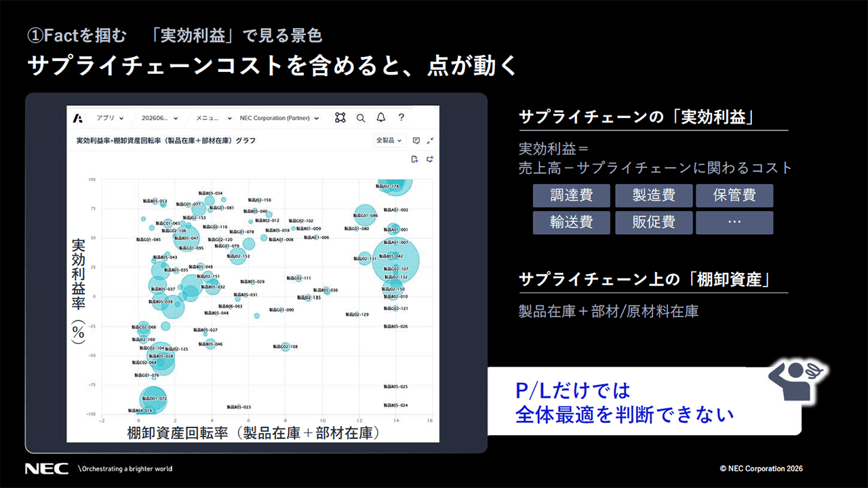This screenshot has height=488, width=868.
Task: Click the 製品B05-036 data label
Action: coord(325,290)
